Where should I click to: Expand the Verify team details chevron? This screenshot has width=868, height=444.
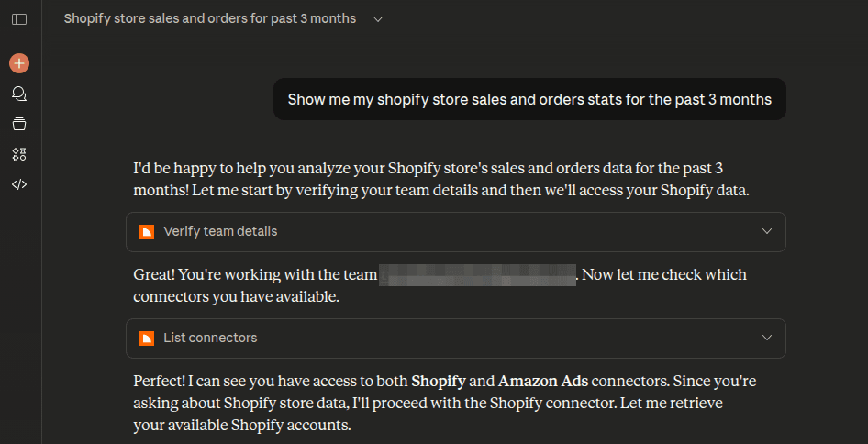(x=767, y=232)
